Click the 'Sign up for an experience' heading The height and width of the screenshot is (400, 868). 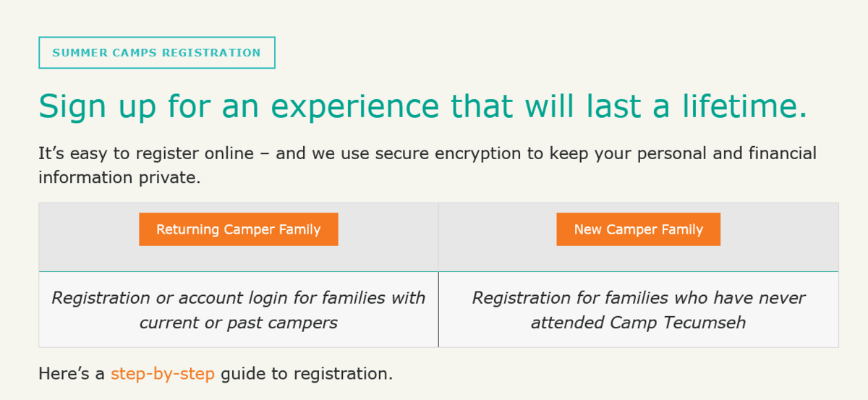(422, 106)
